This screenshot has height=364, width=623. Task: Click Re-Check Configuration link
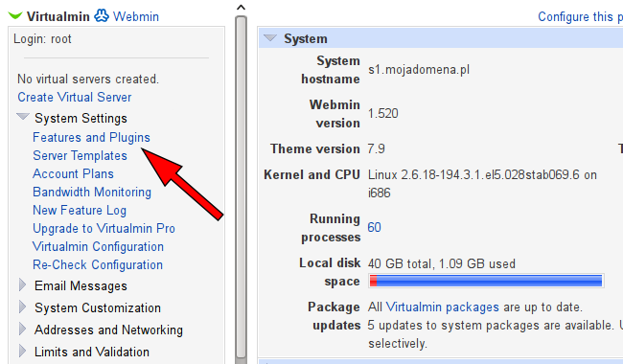click(x=98, y=264)
